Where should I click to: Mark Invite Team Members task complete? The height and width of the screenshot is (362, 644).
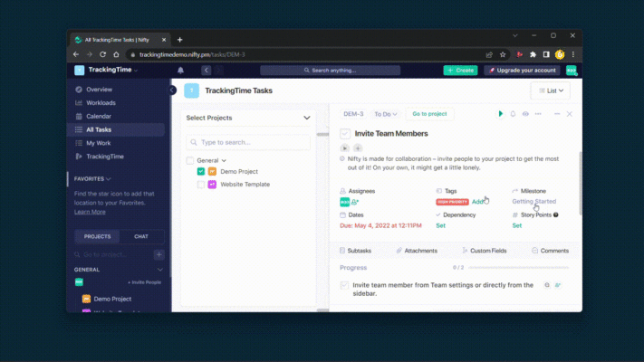coord(345,134)
